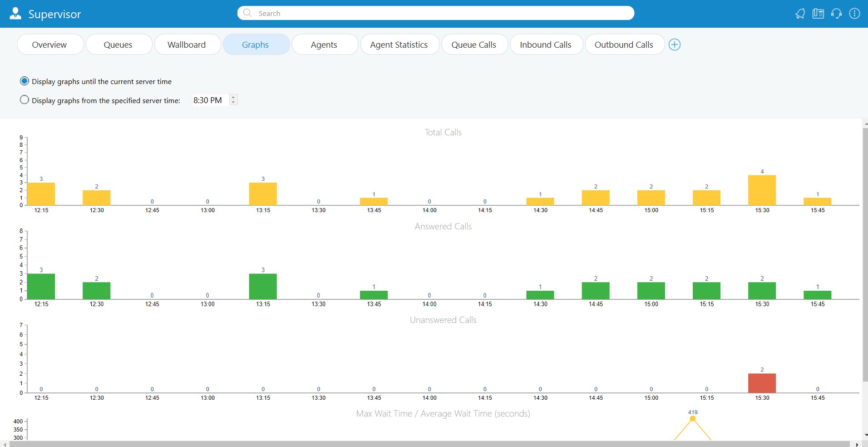The image size is (868, 447).
Task: Open the Wallboard tab
Action: (x=187, y=45)
